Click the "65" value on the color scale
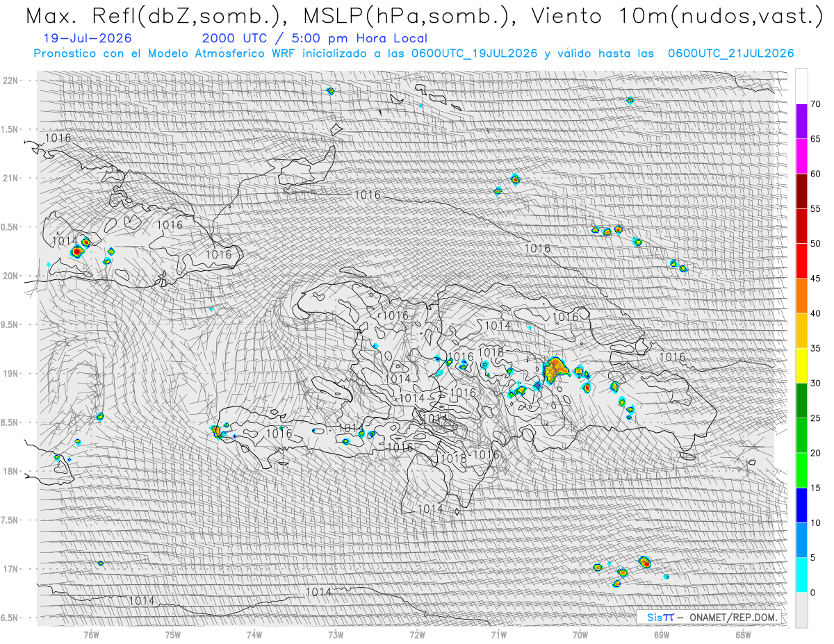This screenshot has height=644, width=834. click(x=817, y=139)
